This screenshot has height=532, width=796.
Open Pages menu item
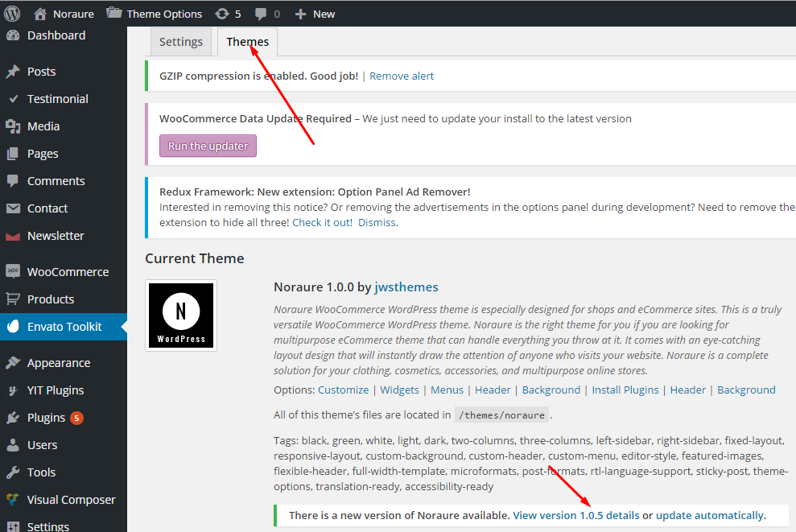[x=43, y=154]
